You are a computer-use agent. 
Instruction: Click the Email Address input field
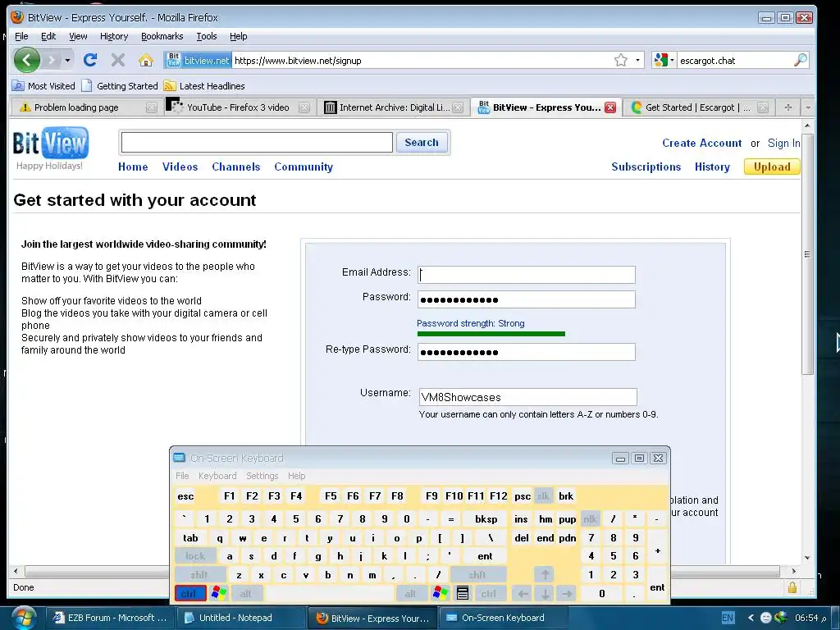pos(527,275)
